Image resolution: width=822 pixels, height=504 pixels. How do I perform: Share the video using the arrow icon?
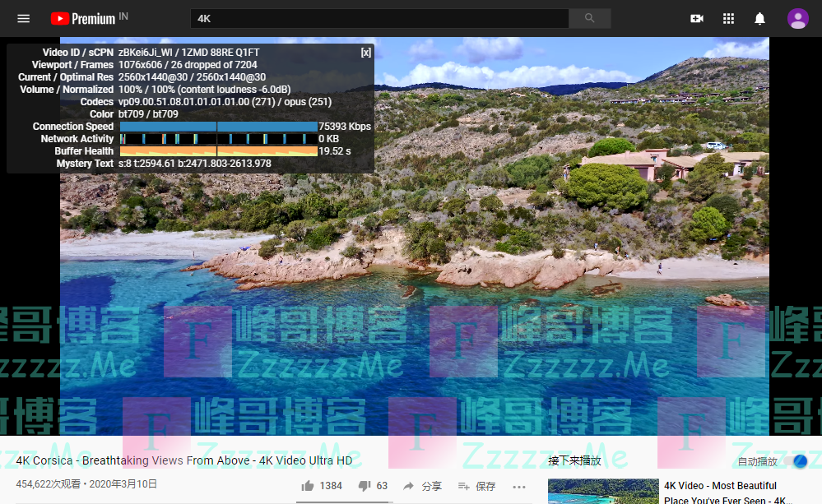(x=408, y=486)
